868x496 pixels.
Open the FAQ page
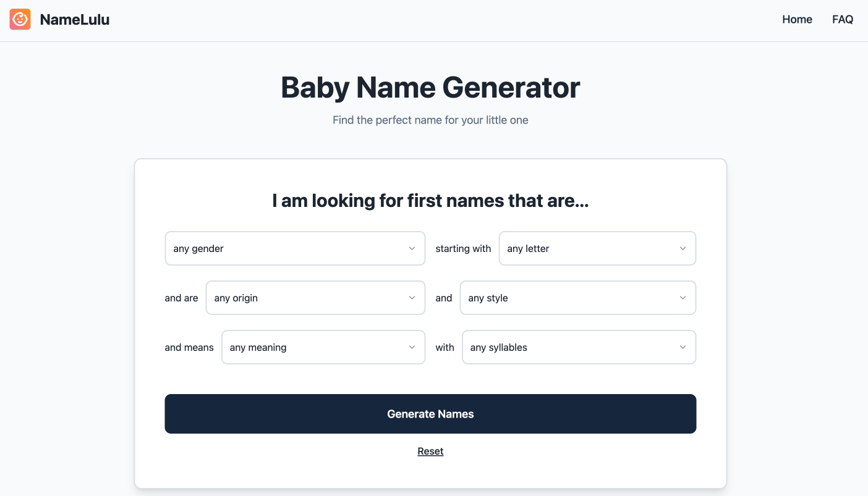[842, 19]
